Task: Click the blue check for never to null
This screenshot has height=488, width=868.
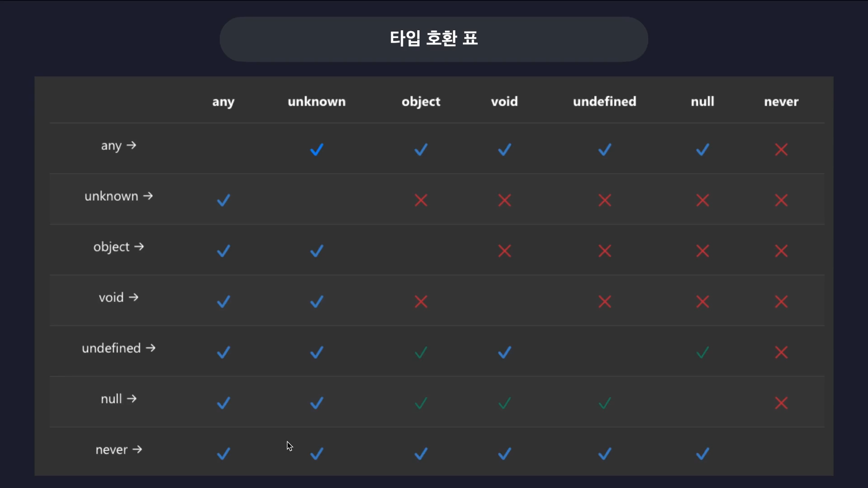Action: click(x=703, y=454)
